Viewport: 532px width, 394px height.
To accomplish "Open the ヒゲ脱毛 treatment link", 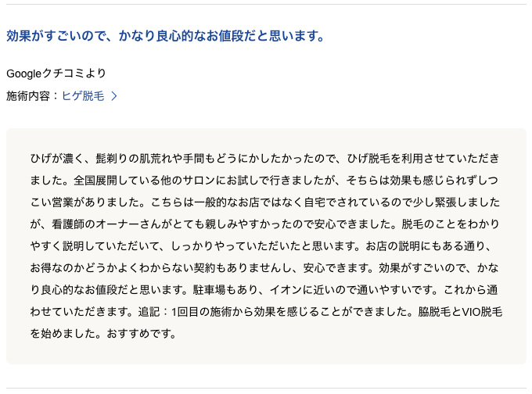I will [x=83, y=96].
